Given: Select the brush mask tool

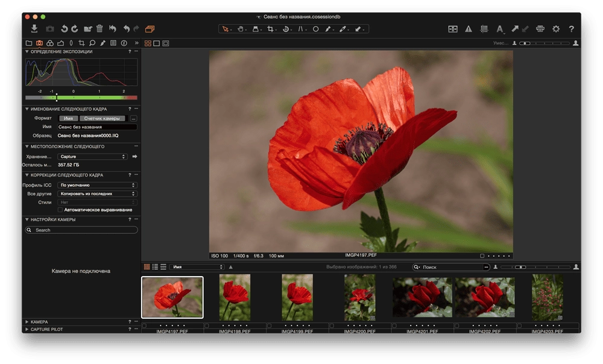Looking at the screenshot, I should tap(327, 29).
